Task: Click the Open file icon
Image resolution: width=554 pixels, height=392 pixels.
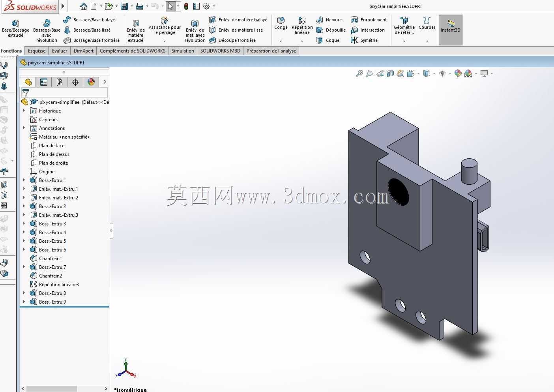Action: tap(109, 6)
